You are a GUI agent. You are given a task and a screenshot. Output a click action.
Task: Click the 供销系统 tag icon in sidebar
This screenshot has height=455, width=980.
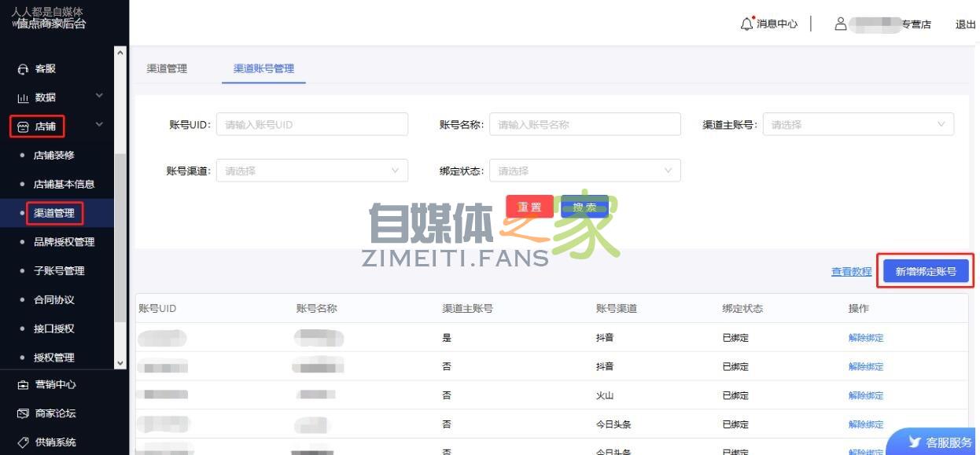point(23,442)
